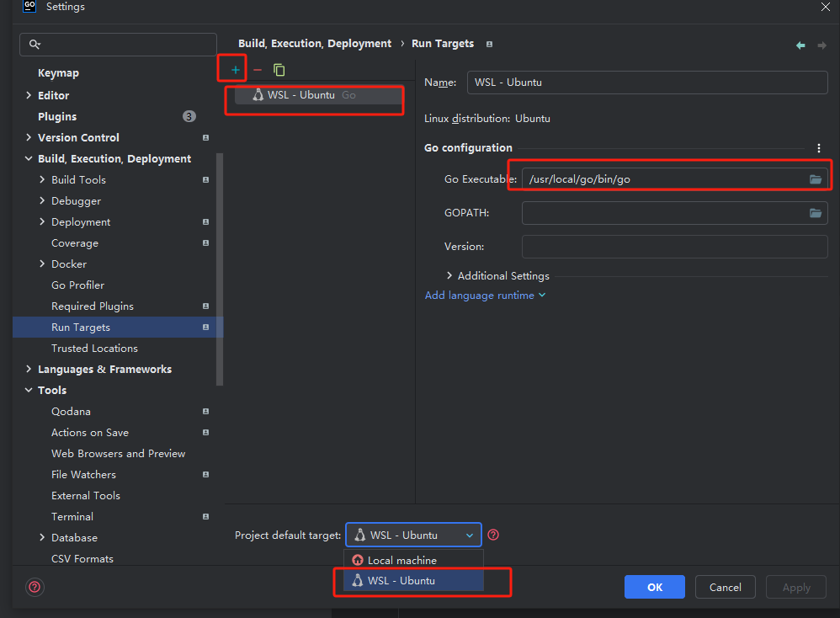Image resolution: width=840 pixels, height=618 pixels.
Task: Collapse Build, Execution, Deployment section
Action: pos(29,158)
